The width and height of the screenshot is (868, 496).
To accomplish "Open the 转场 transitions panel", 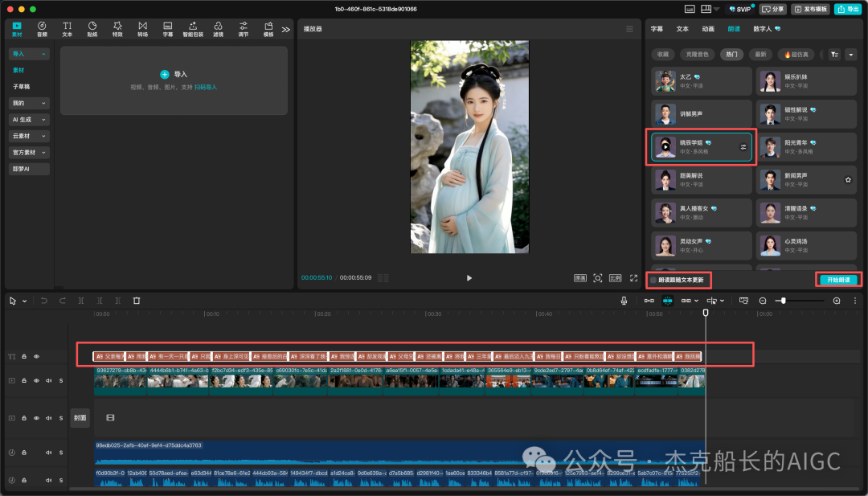I will tap(143, 29).
